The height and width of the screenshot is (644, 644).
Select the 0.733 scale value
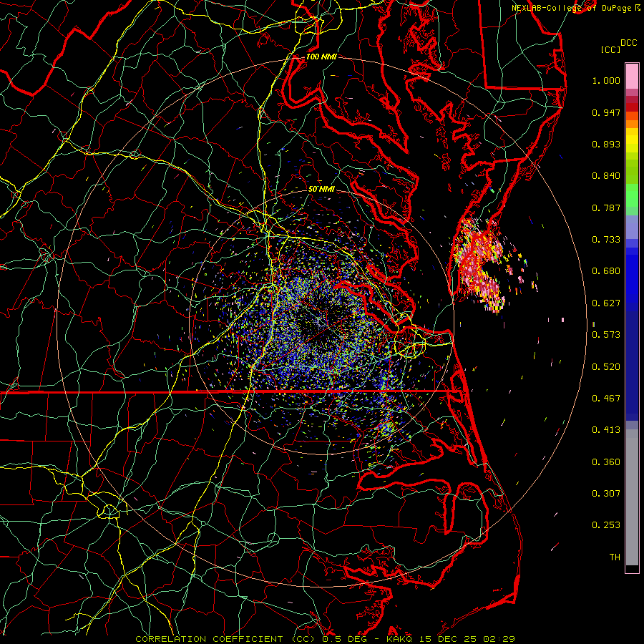point(606,240)
